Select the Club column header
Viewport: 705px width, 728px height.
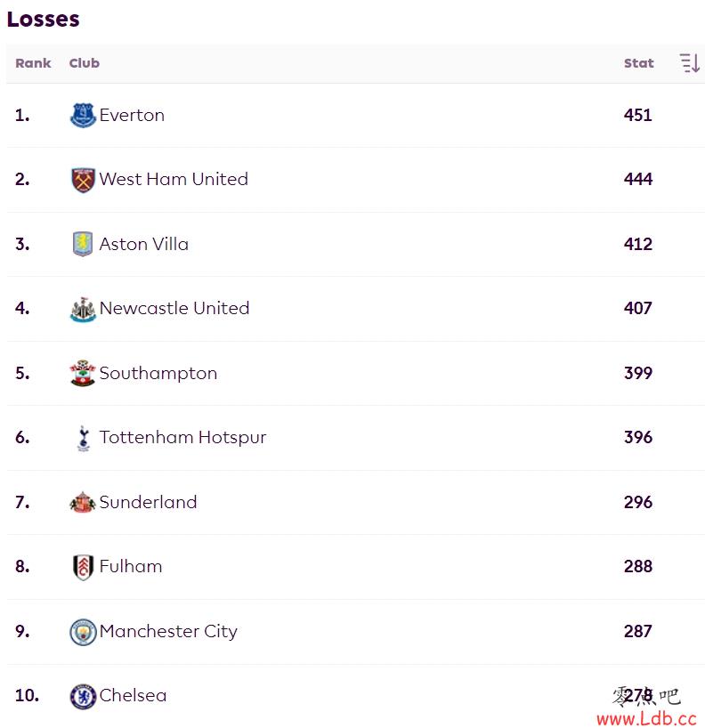(x=84, y=63)
